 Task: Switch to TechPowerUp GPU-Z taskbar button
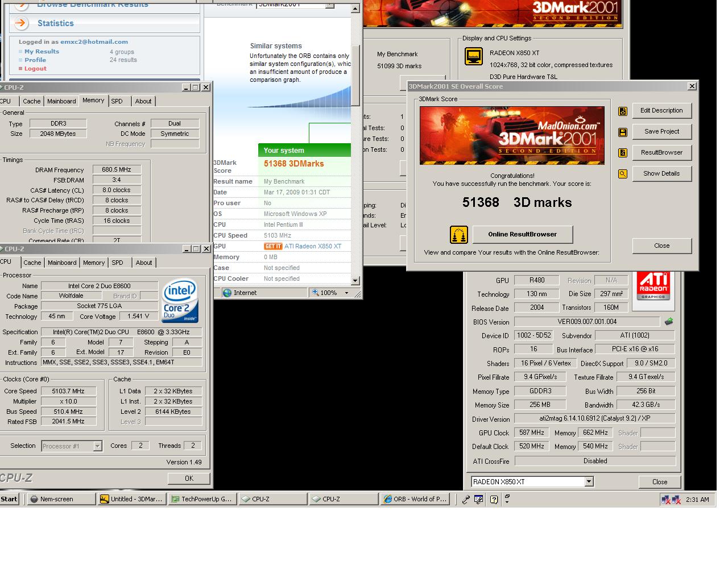202,499
